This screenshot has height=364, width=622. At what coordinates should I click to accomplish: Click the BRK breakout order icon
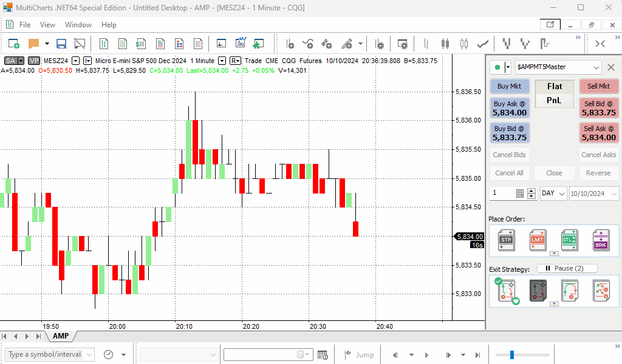pyautogui.click(x=601, y=240)
